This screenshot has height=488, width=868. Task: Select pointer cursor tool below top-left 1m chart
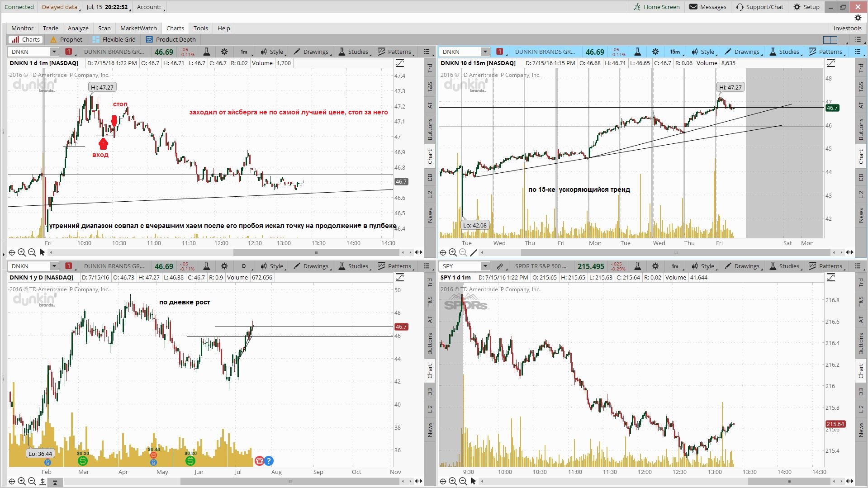point(42,252)
